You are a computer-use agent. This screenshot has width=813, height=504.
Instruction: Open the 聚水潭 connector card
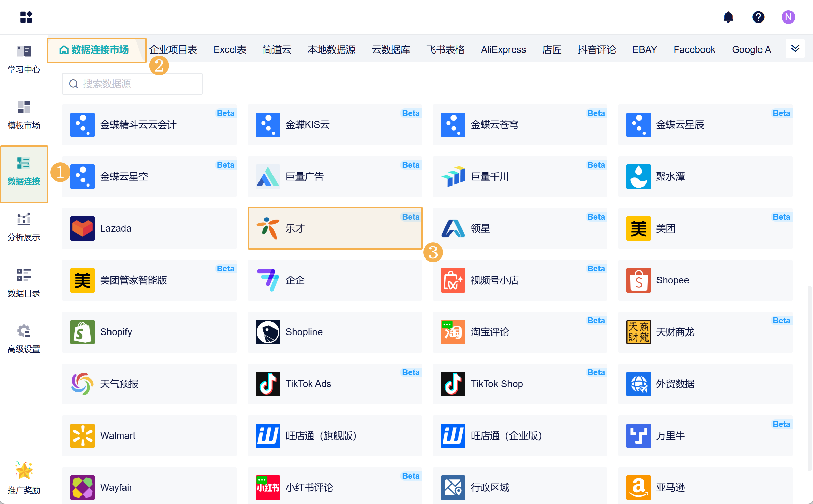[705, 176]
